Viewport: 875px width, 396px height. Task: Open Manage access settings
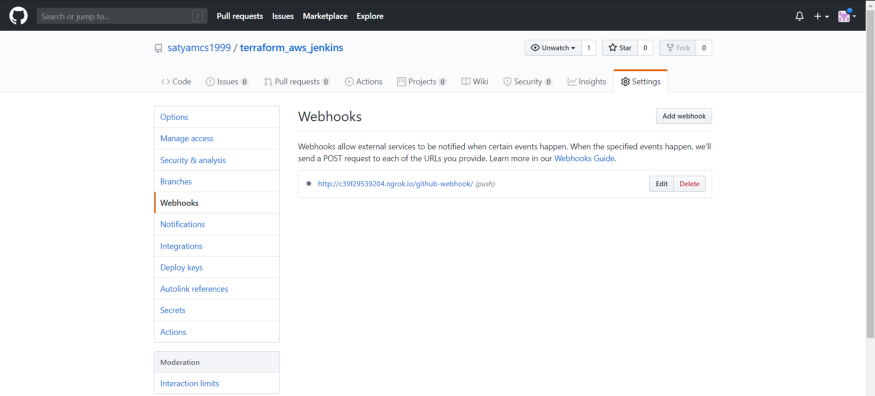click(x=217, y=138)
